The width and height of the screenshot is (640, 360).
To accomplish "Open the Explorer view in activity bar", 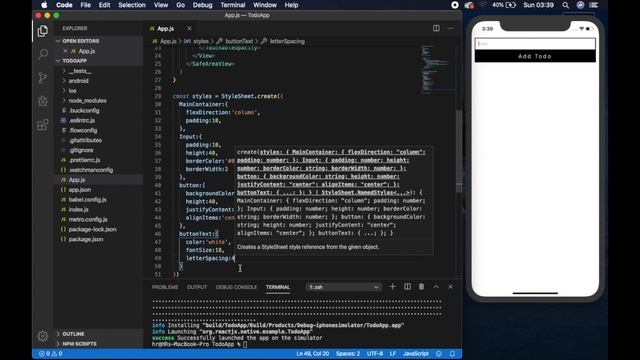I will click(x=42, y=31).
